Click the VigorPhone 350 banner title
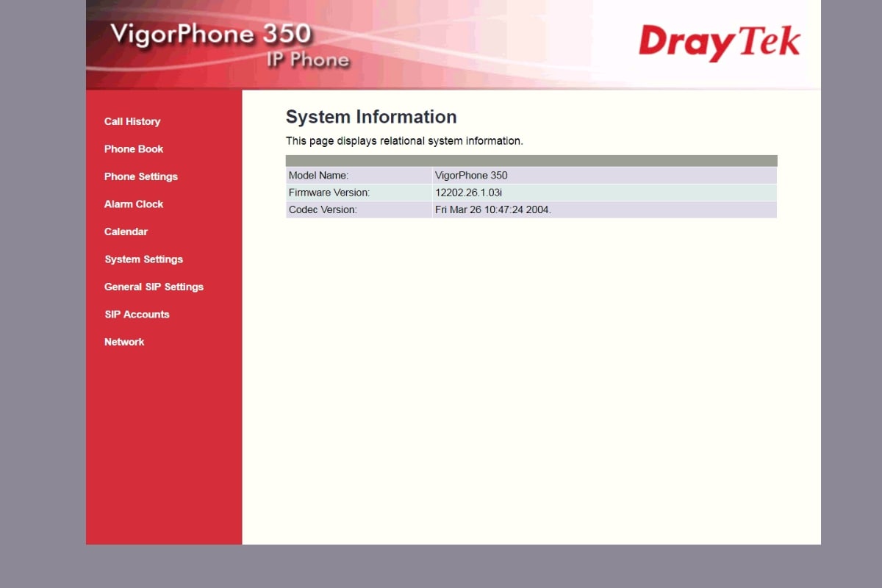This screenshot has height=588, width=882. [211, 34]
